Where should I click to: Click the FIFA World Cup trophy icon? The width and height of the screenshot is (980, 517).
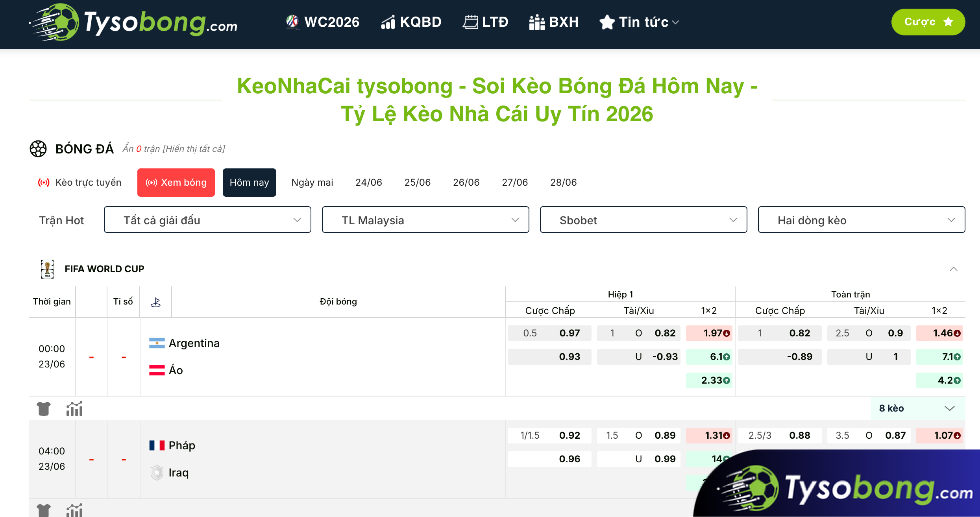point(48,269)
